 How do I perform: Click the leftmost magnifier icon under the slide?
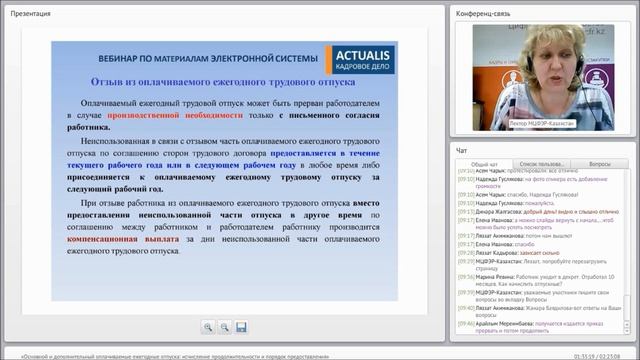208,327
